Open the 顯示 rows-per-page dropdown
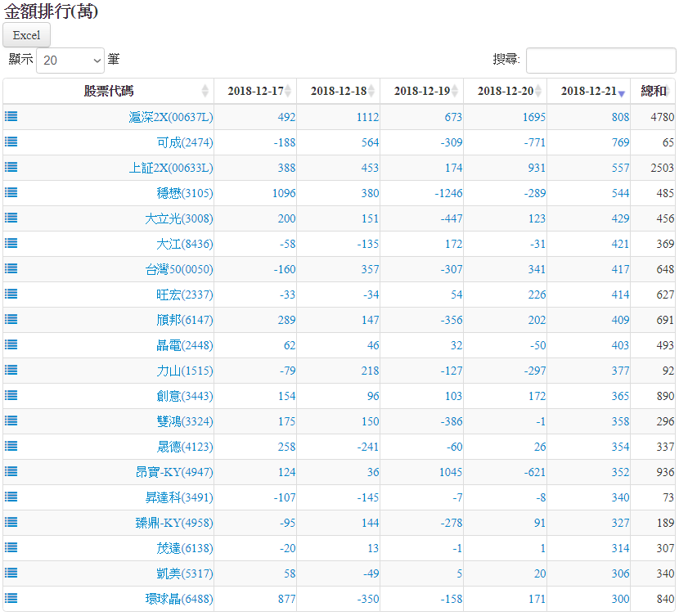679x616 pixels. point(70,61)
